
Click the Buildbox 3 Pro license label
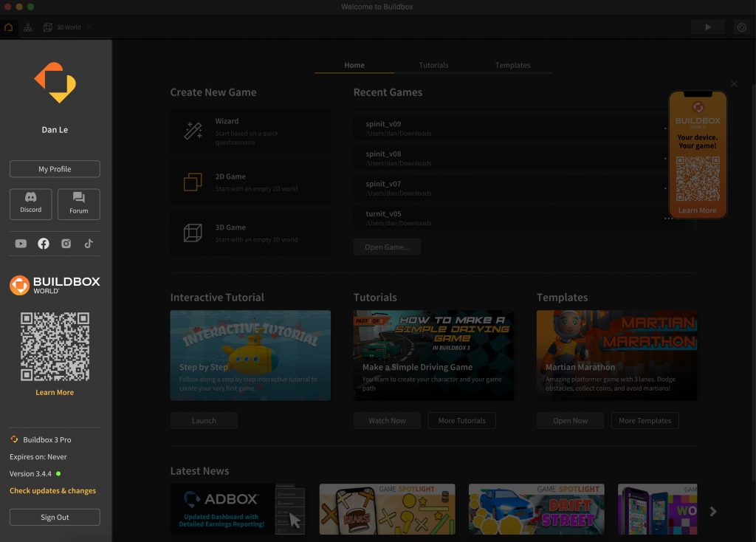[x=47, y=440]
